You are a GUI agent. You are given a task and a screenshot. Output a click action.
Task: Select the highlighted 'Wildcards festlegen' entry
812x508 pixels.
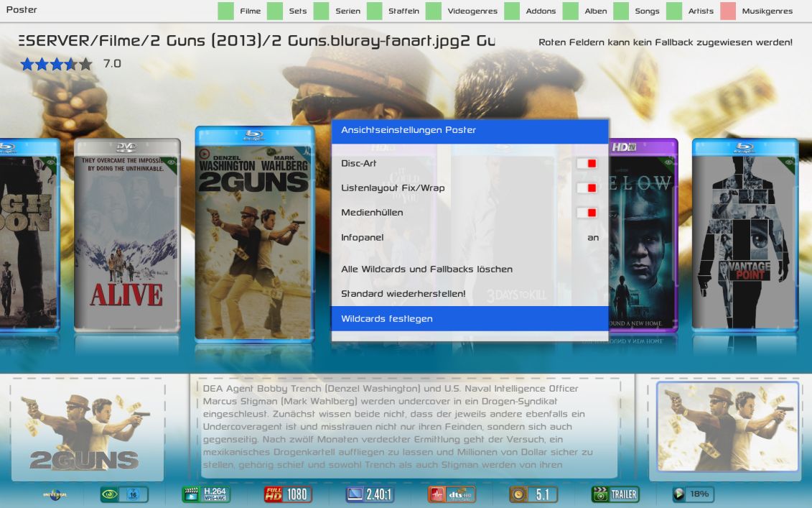[x=470, y=319]
